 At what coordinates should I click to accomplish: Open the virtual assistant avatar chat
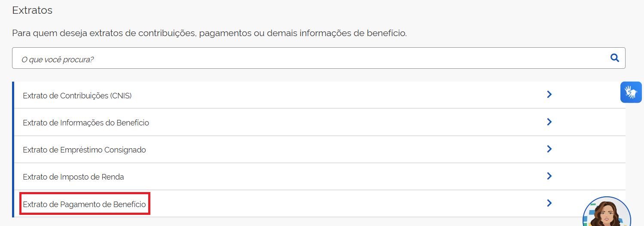(606, 213)
